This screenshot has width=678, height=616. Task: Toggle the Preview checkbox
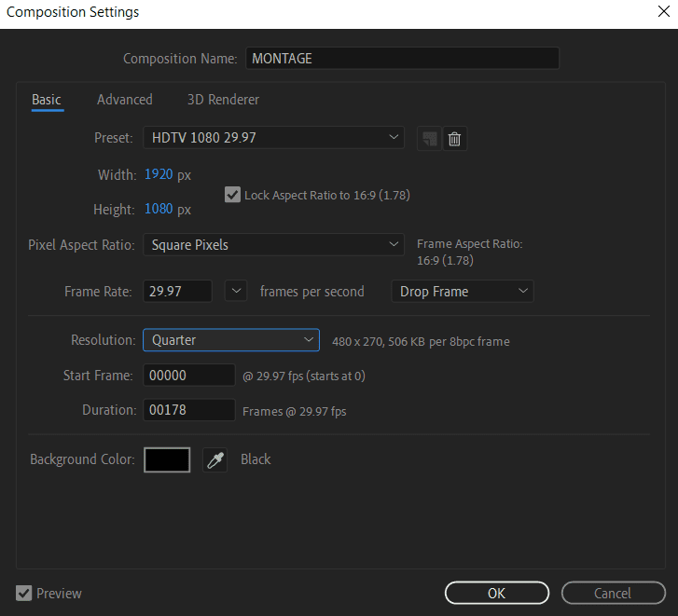(x=24, y=593)
